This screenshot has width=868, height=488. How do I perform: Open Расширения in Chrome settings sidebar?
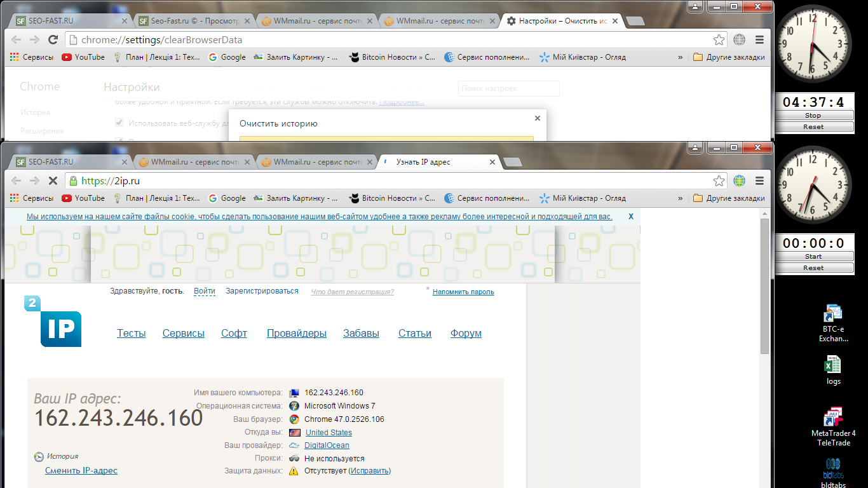42,131
